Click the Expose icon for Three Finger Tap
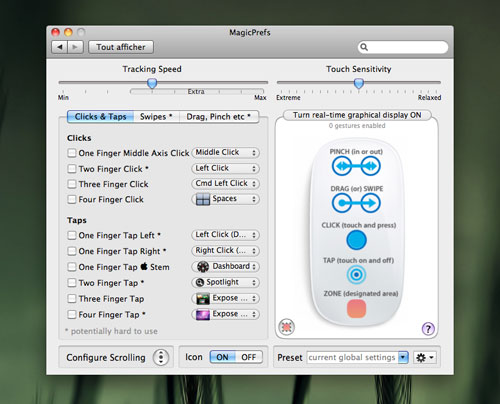 pos(203,299)
